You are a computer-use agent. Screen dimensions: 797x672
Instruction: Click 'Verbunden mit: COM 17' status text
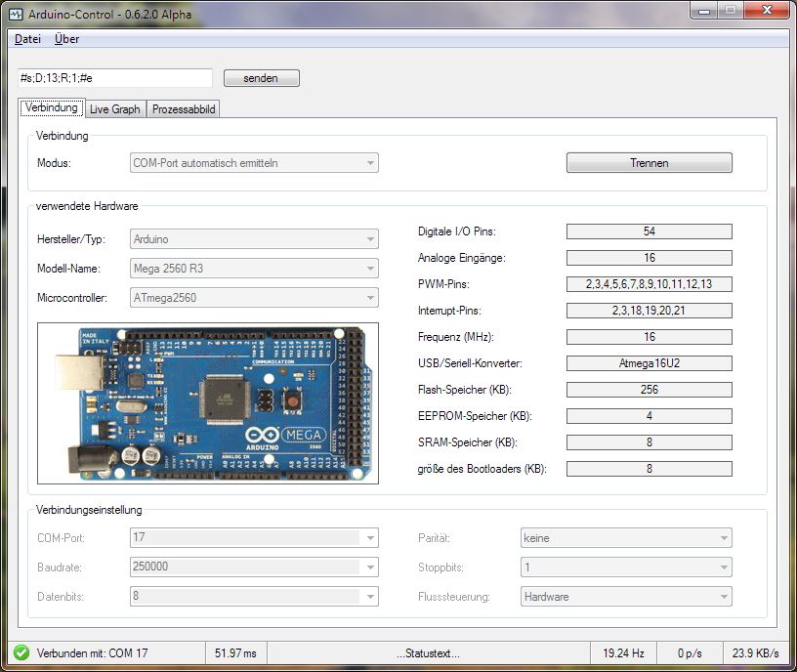(x=92, y=653)
